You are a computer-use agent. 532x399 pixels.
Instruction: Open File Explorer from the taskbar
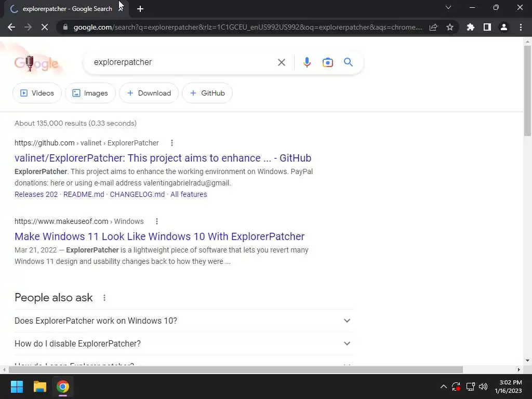coord(39,387)
